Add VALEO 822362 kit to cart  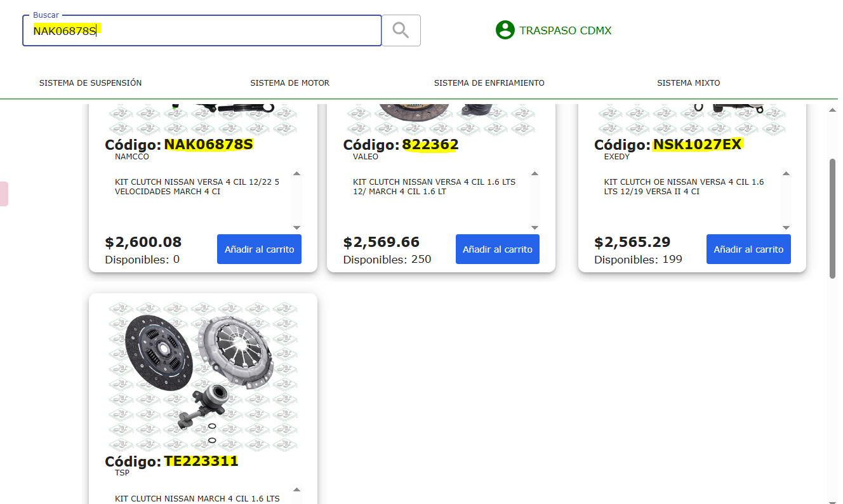(497, 249)
